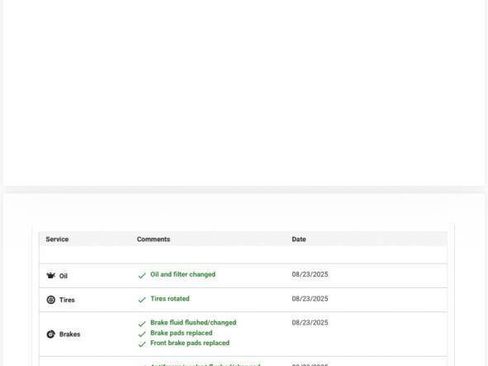Viewport: 488px width, 366px height.
Task: Select the Oil row label
Action: pyautogui.click(x=63, y=276)
